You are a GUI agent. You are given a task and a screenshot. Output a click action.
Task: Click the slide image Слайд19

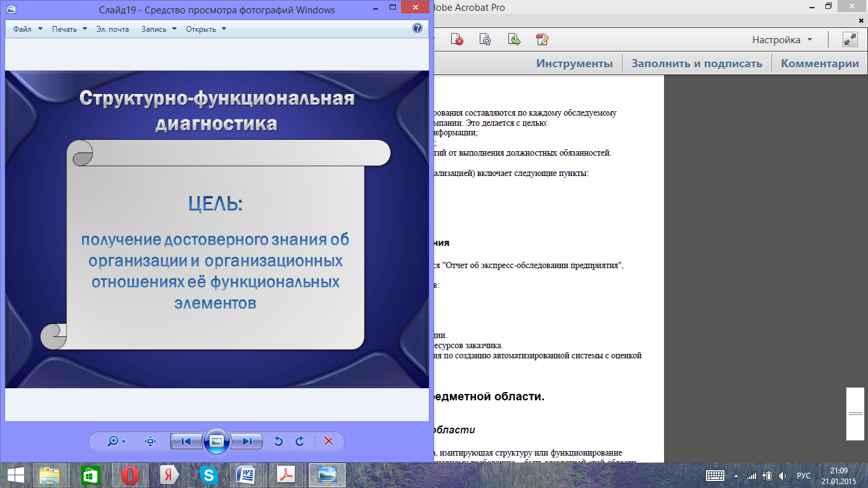217,229
